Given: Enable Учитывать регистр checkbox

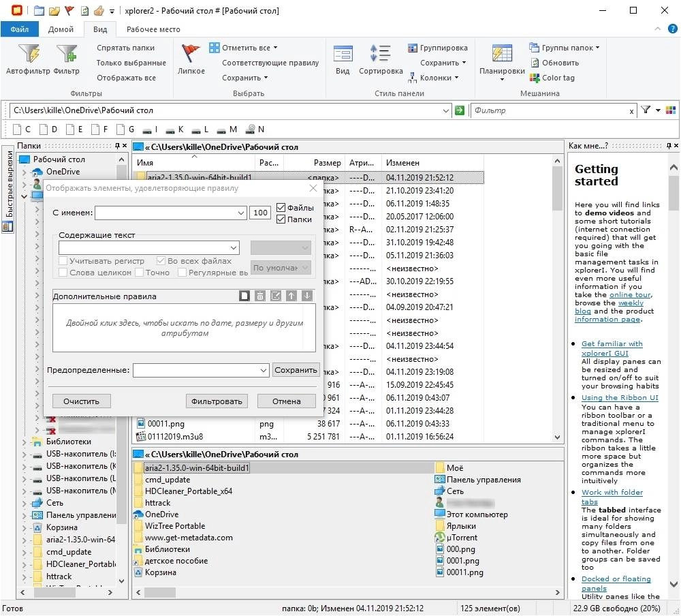Looking at the screenshot, I should tap(63, 260).
